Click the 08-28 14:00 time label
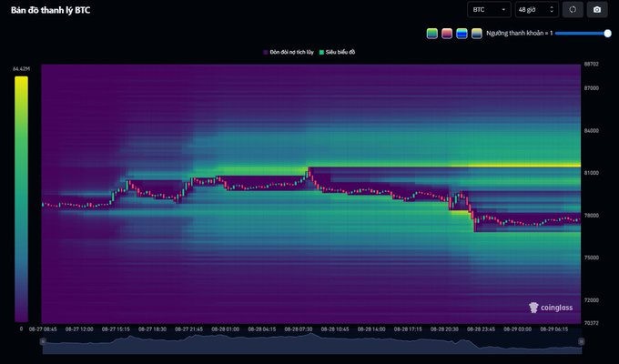This screenshot has height=364, width=619. (371, 329)
